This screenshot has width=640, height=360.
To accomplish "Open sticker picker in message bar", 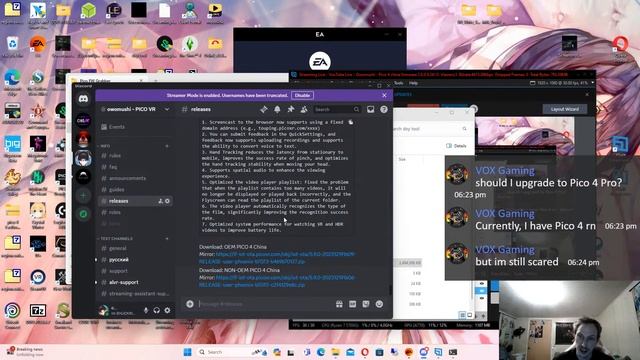I will pyautogui.click(x=366, y=304).
